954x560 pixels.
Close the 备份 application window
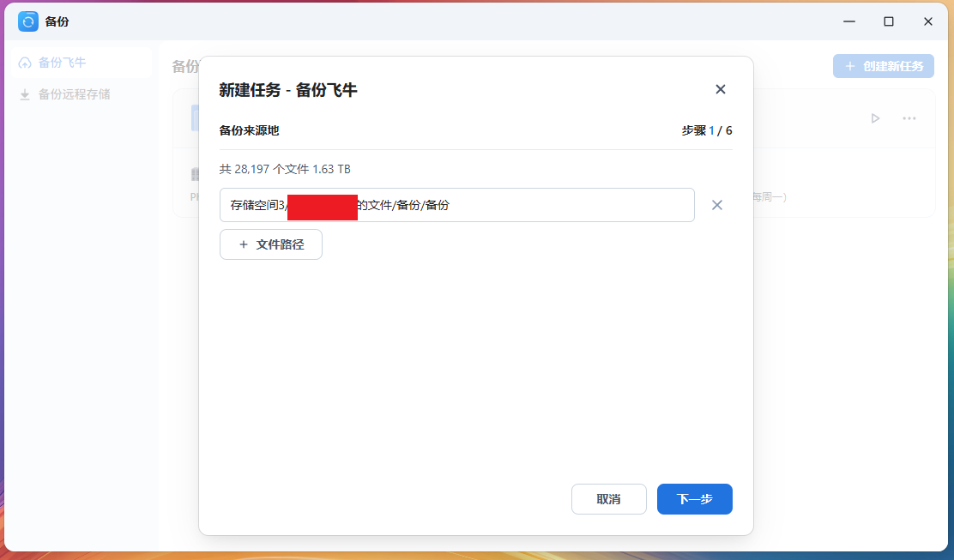[928, 21]
